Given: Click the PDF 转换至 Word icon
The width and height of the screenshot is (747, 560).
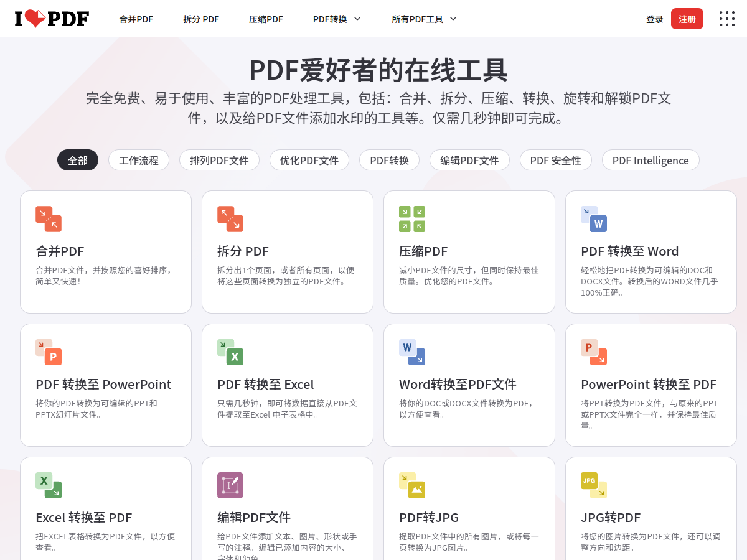Looking at the screenshot, I should (594, 219).
